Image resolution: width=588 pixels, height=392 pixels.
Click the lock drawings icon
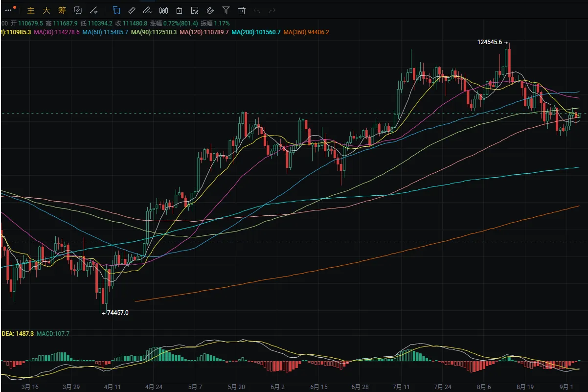(x=179, y=10)
